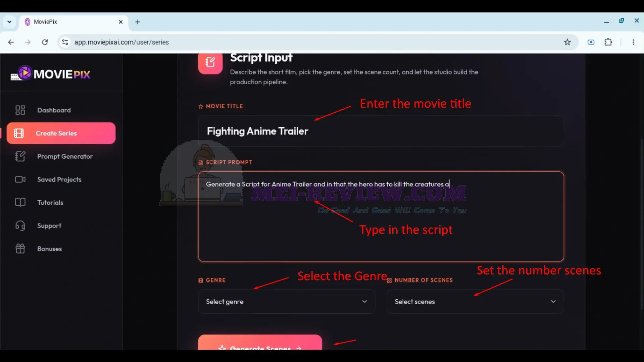
Task: Click the NUMBER OF SCENES label
Action: coord(424,280)
